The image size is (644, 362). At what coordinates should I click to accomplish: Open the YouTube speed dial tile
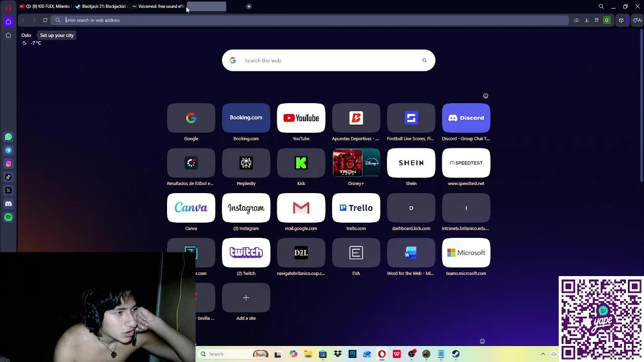tap(301, 118)
